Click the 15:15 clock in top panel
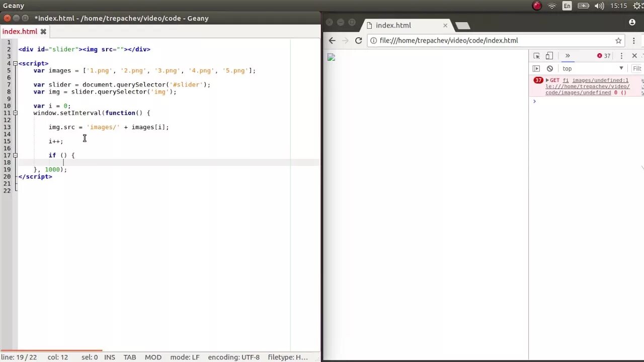 (x=618, y=6)
